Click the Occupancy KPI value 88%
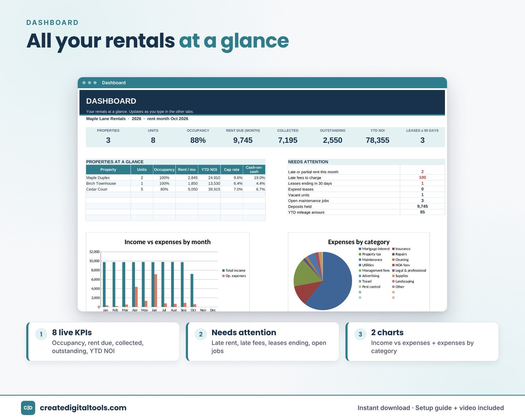 pyautogui.click(x=198, y=140)
